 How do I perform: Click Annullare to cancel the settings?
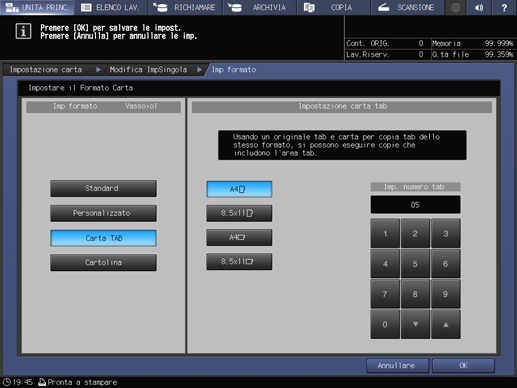pos(397,366)
